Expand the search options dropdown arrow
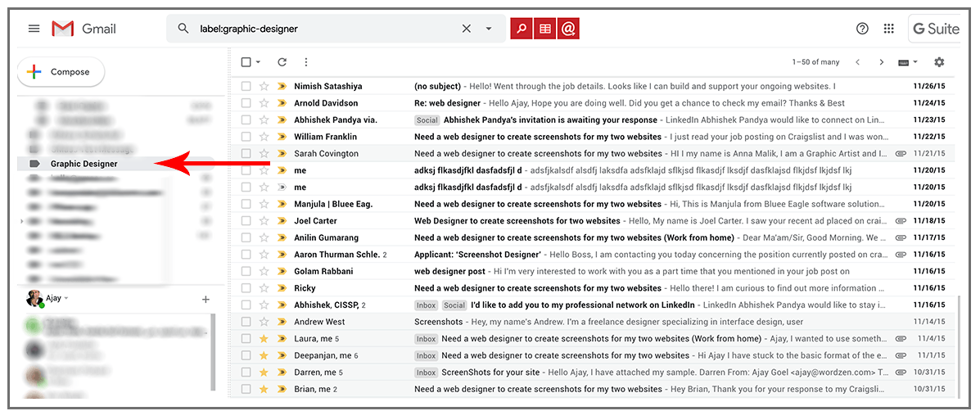Screen dimensions: 980x420 (489, 29)
